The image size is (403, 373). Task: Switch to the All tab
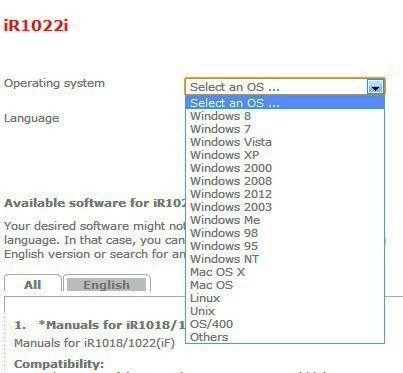click(x=33, y=285)
